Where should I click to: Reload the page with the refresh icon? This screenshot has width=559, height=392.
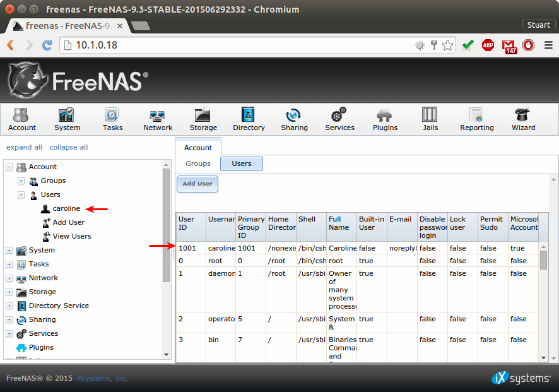point(47,45)
